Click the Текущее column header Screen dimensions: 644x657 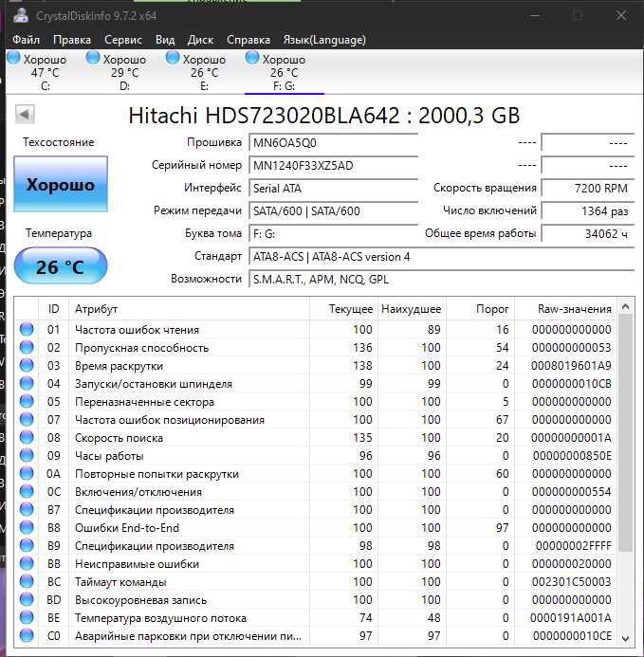(343, 309)
